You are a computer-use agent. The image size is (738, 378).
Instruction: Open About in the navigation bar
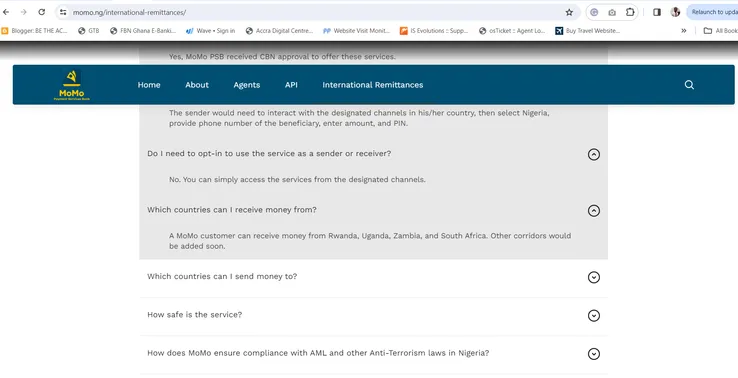(x=197, y=85)
